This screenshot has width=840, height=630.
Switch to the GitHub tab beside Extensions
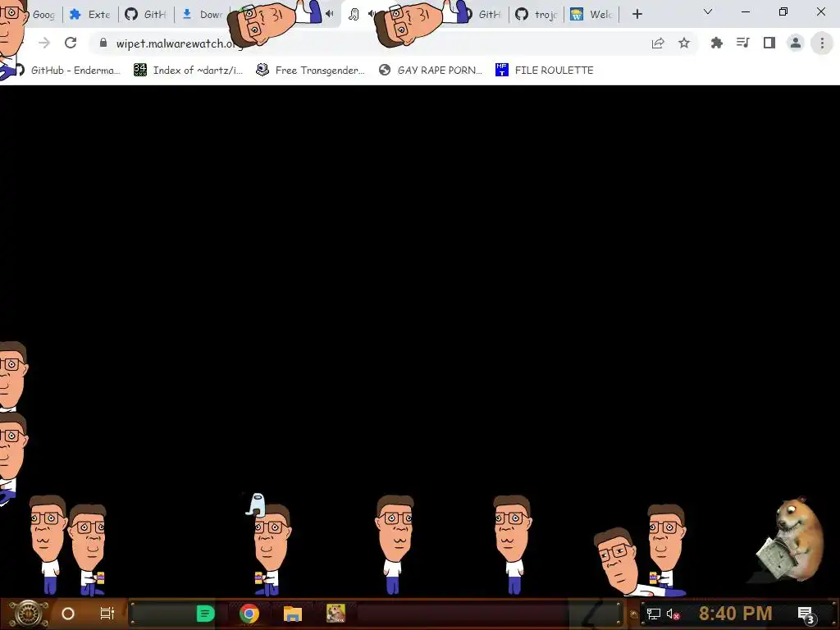coord(146,15)
